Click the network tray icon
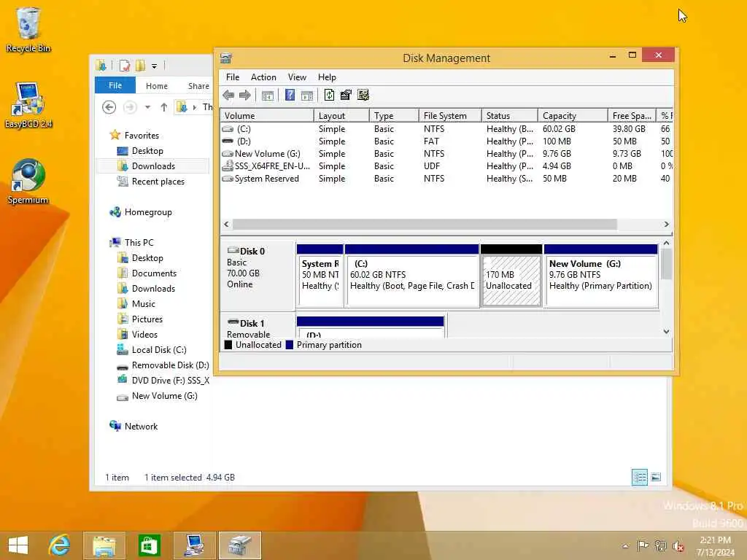This screenshot has width=747, height=560. click(660, 545)
